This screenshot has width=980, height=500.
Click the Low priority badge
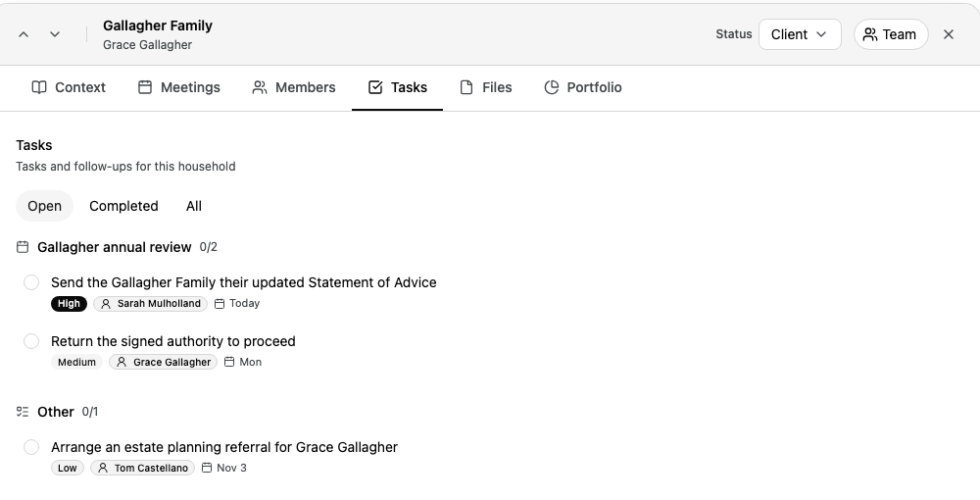(68, 468)
